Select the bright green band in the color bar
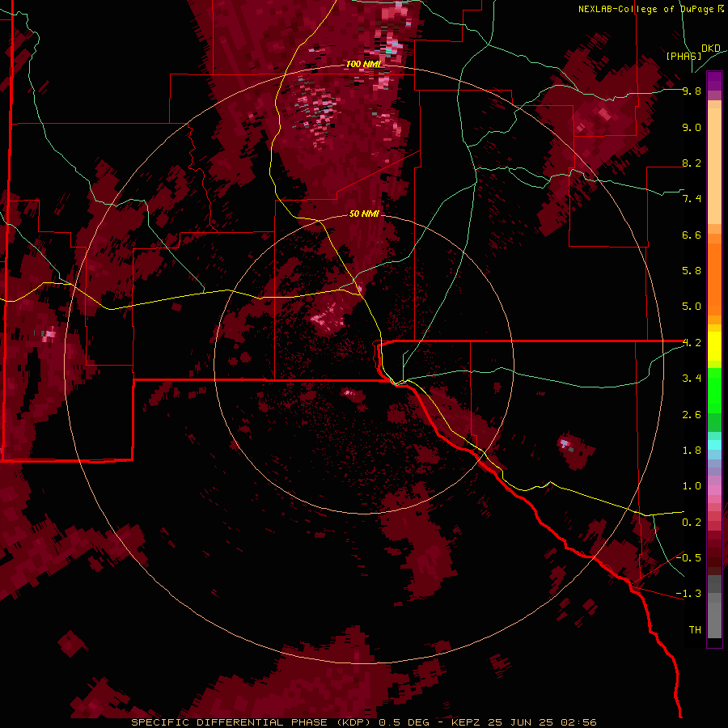The width and height of the screenshot is (728, 728). click(x=714, y=391)
